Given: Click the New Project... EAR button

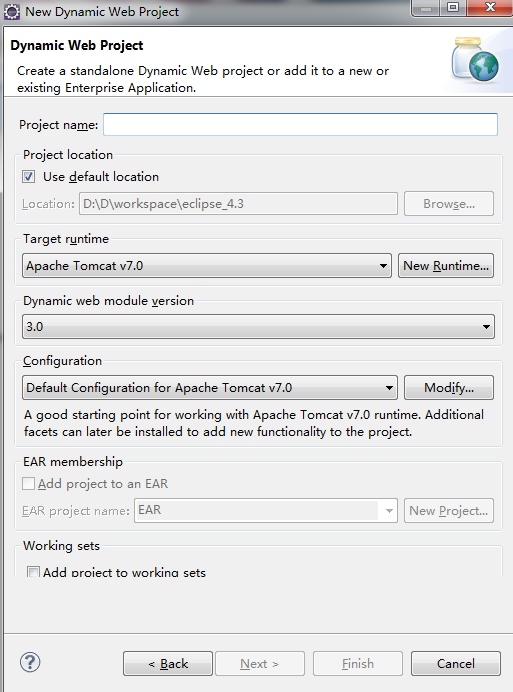Looking at the screenshot, I should tap(449, 511).
